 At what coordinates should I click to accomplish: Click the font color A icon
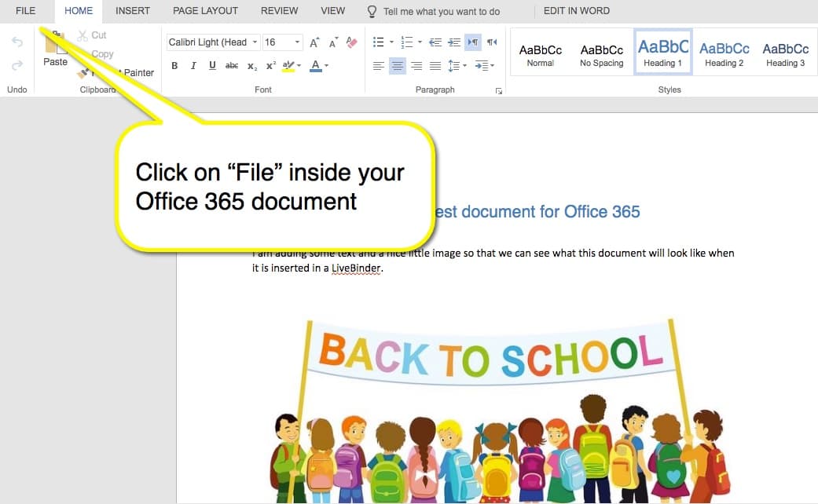(316, 66)
